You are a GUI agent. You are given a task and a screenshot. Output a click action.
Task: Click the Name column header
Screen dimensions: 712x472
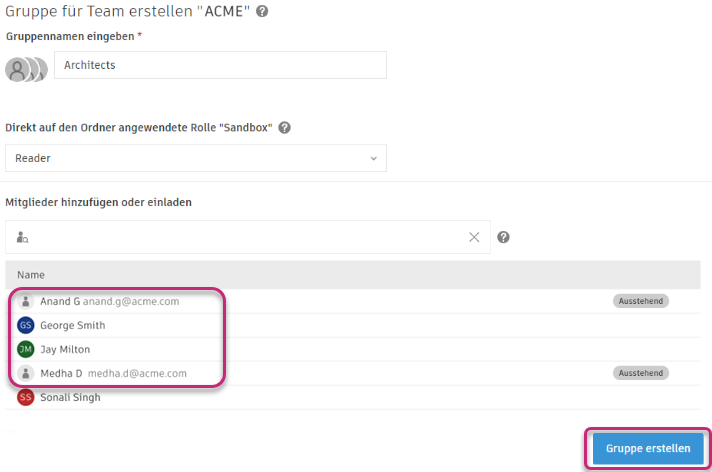(31, 274)
